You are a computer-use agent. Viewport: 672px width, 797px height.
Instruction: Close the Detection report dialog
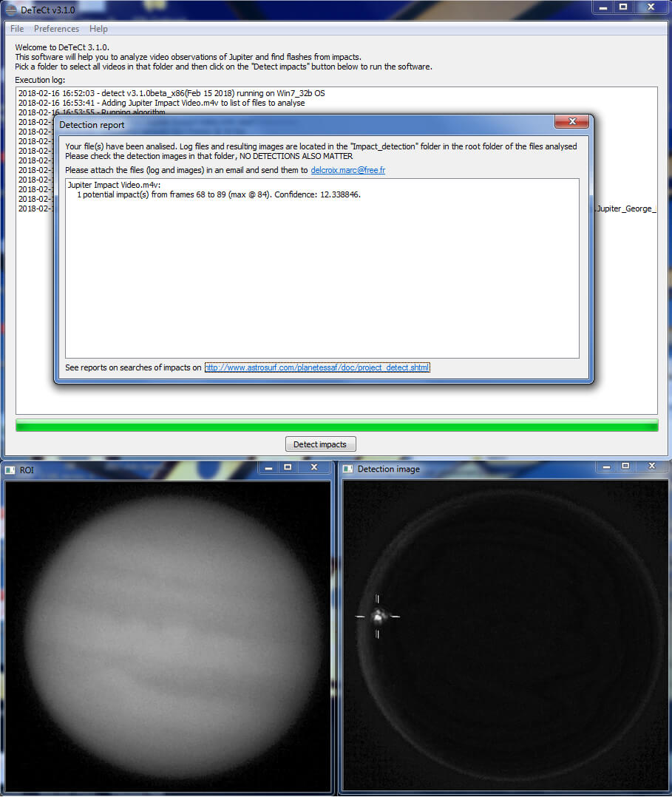tap(571, 123)
